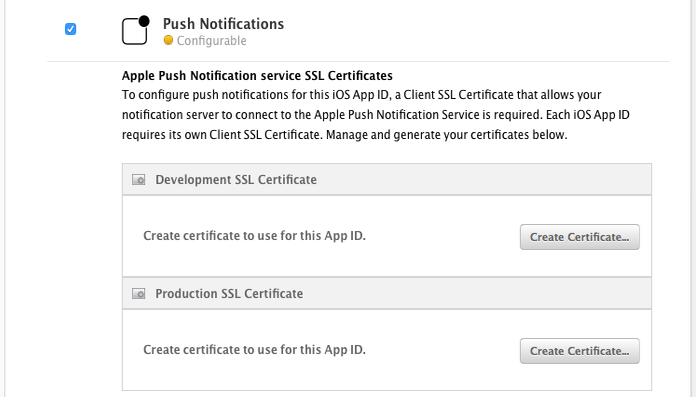
Task: Click the Production SSL Certificate header icon
Action: [139, 294]
